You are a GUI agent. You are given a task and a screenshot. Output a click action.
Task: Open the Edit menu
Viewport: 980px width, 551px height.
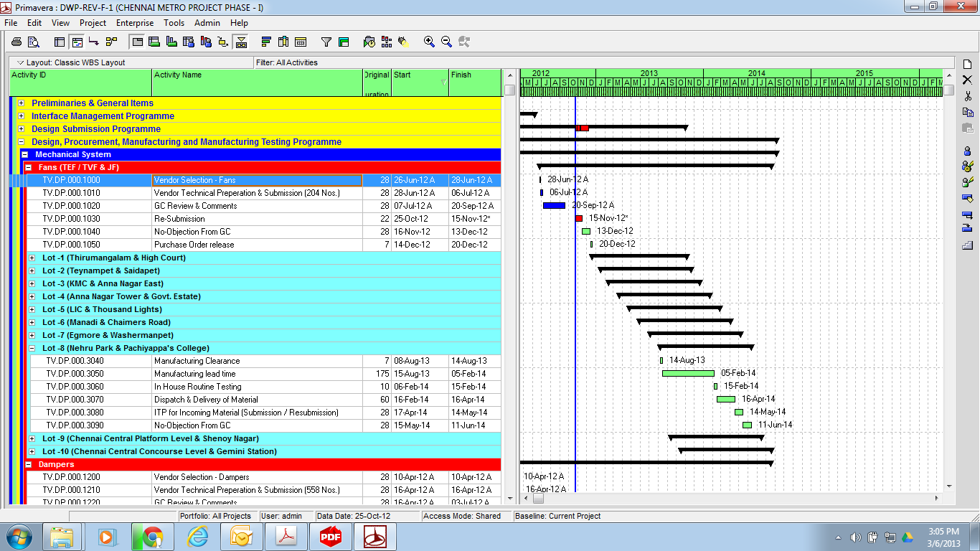coord(34,23)
